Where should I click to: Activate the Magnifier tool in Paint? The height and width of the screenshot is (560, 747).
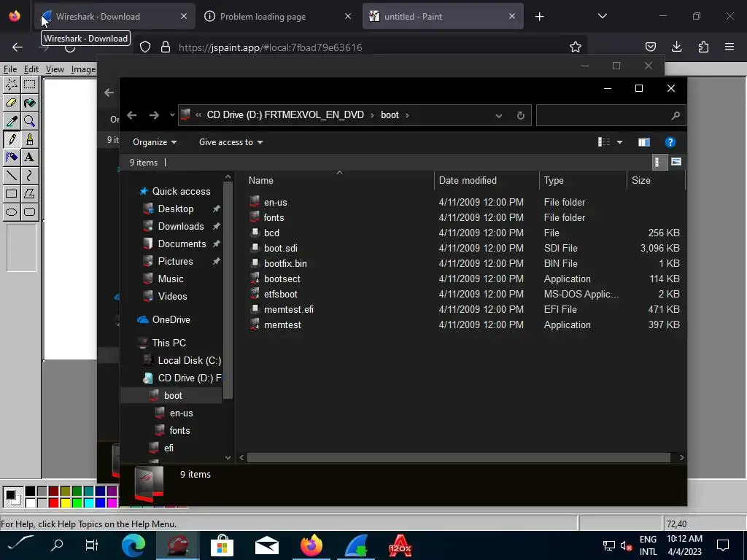[29, 121]
